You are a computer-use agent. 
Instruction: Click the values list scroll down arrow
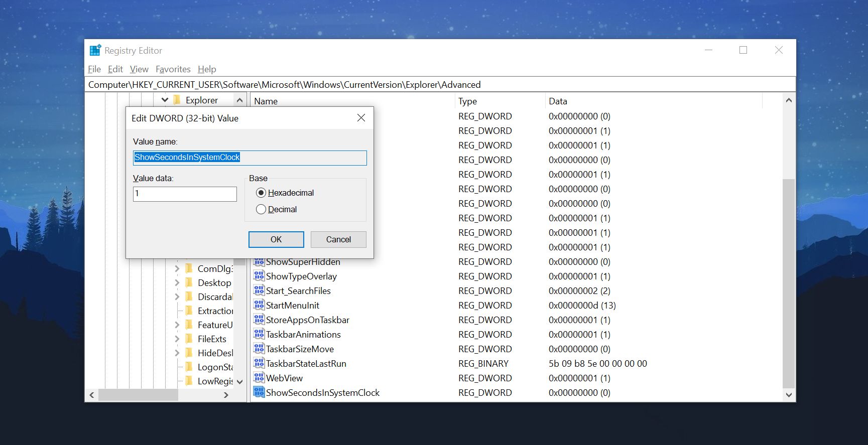pos(789,395)
